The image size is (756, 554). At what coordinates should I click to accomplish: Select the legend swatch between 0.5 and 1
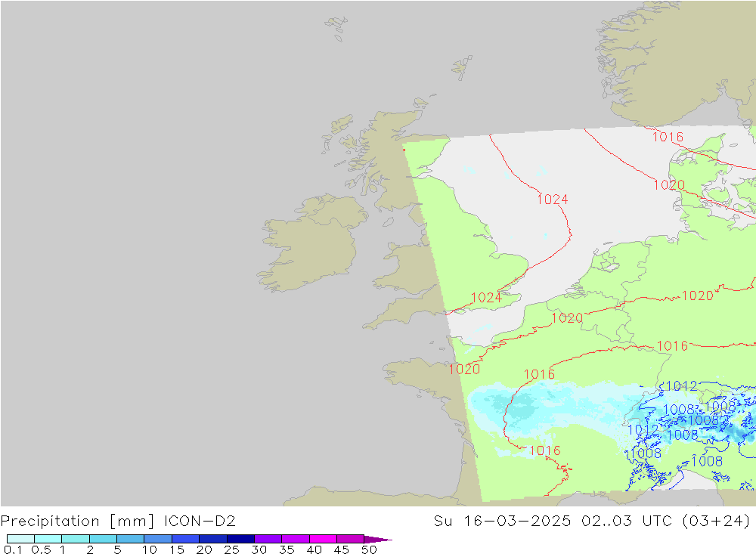[48, 539]
